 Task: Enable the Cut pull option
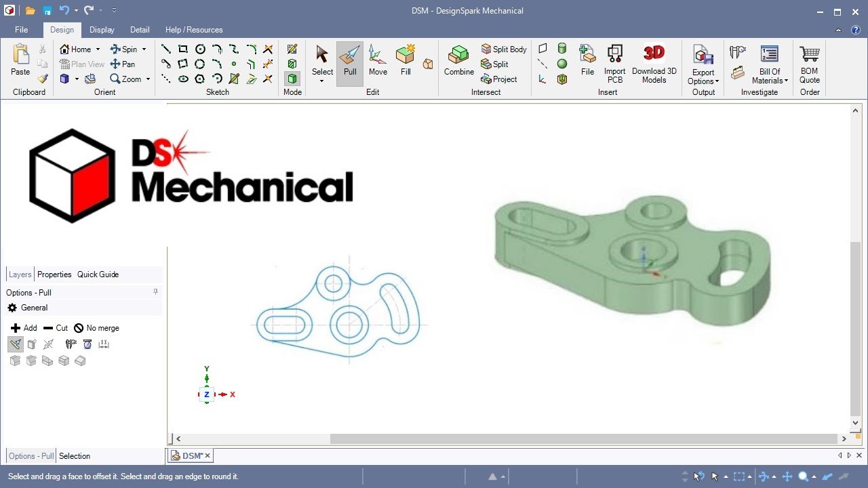tap(56, 328)
